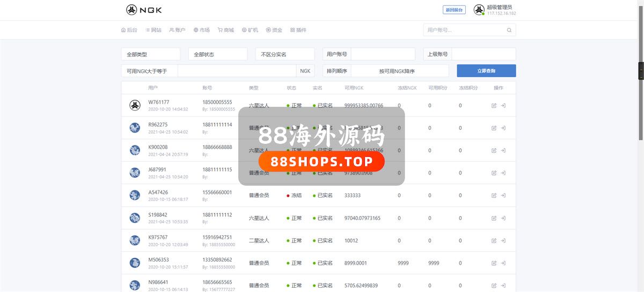This screenshot has width=644, height=292.
Task: Click the NGK logo in the header
Action: pyautogui.click(x=144, y=10)
